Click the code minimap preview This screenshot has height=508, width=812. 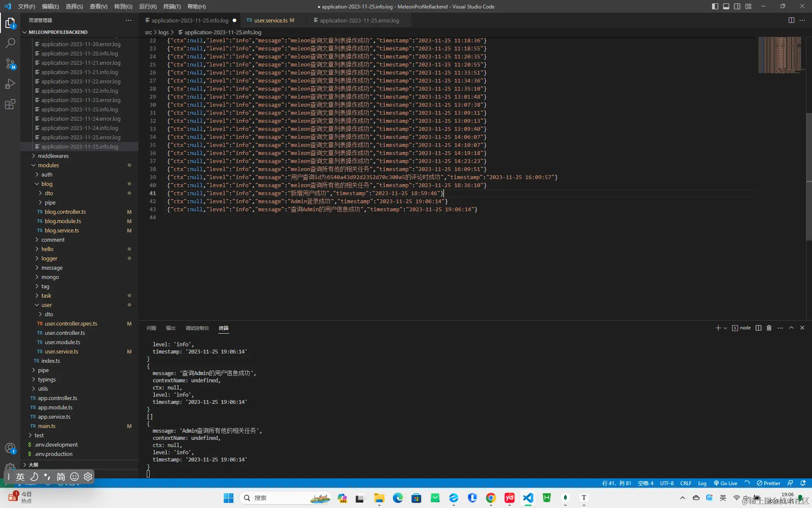(x=779, y=55)
